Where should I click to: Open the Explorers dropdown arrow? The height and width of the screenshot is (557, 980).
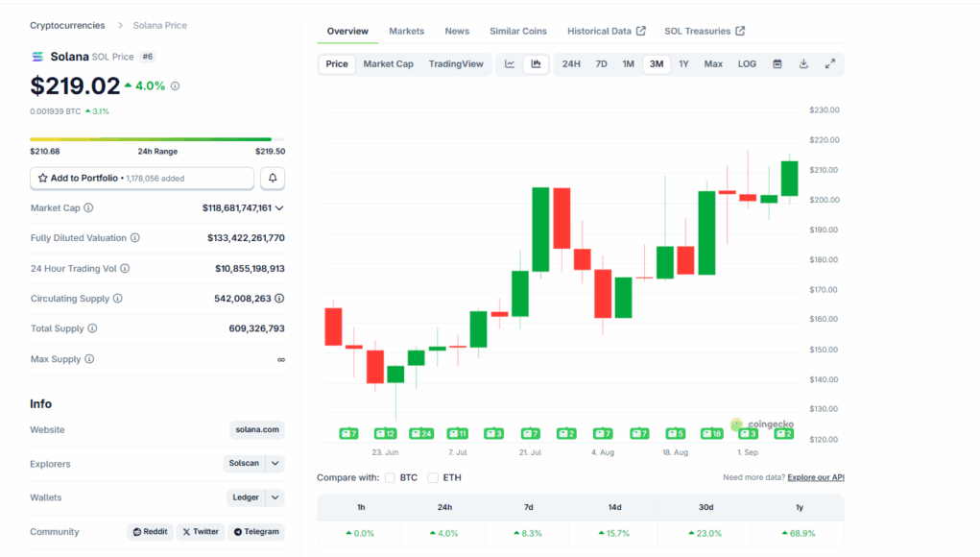click(x=275, y=464)
